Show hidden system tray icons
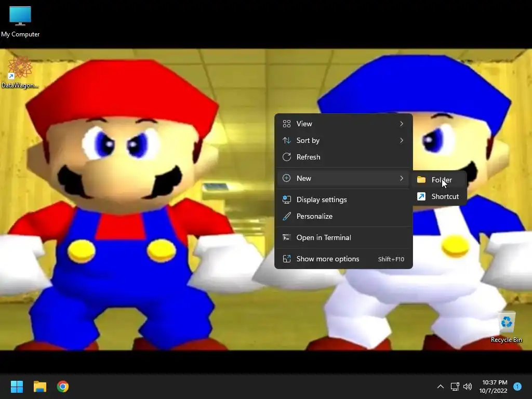Screen dimensions: 532x399 coord(441,387)
